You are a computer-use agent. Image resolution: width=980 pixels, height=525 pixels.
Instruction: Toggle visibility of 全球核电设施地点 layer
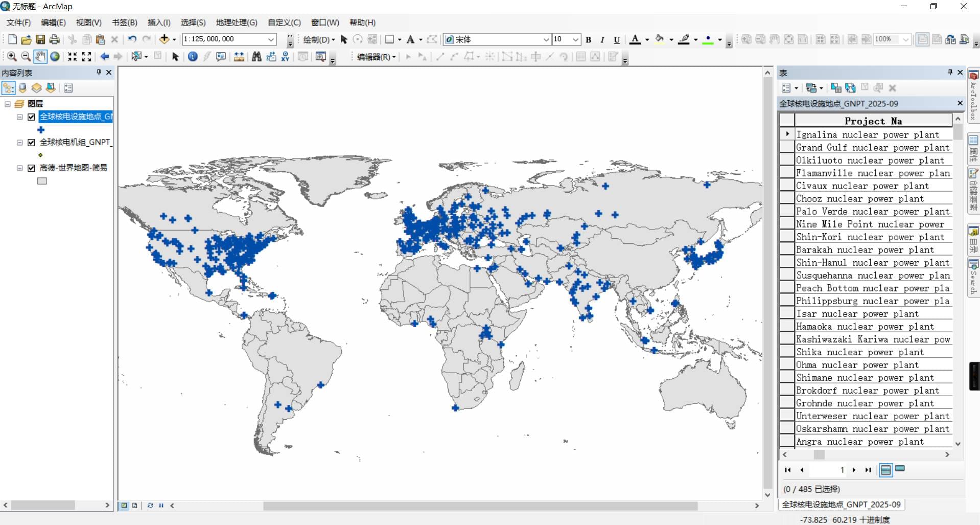31,117
